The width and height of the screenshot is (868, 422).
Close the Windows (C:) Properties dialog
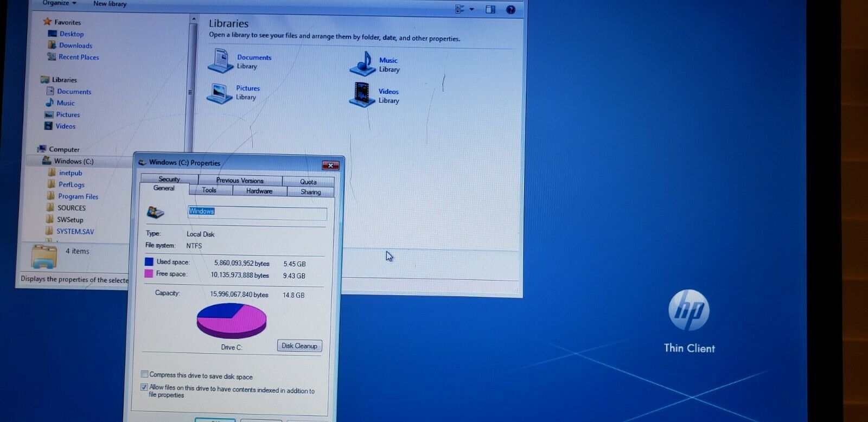[x=330, y=165]
